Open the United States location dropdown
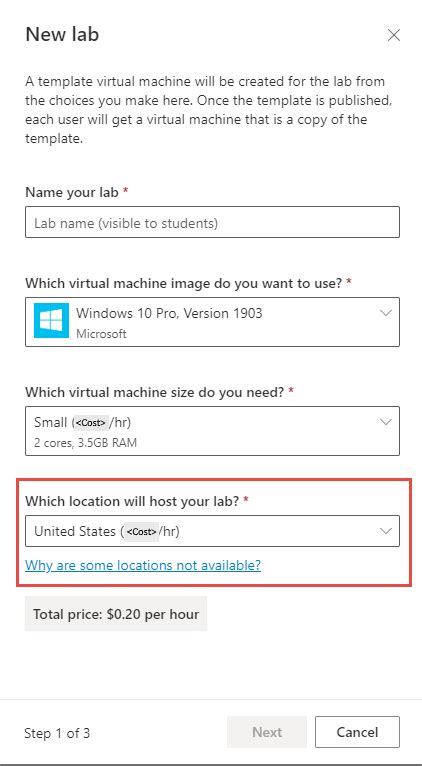The width and height of the screenshot is (422, 766). 212,531
